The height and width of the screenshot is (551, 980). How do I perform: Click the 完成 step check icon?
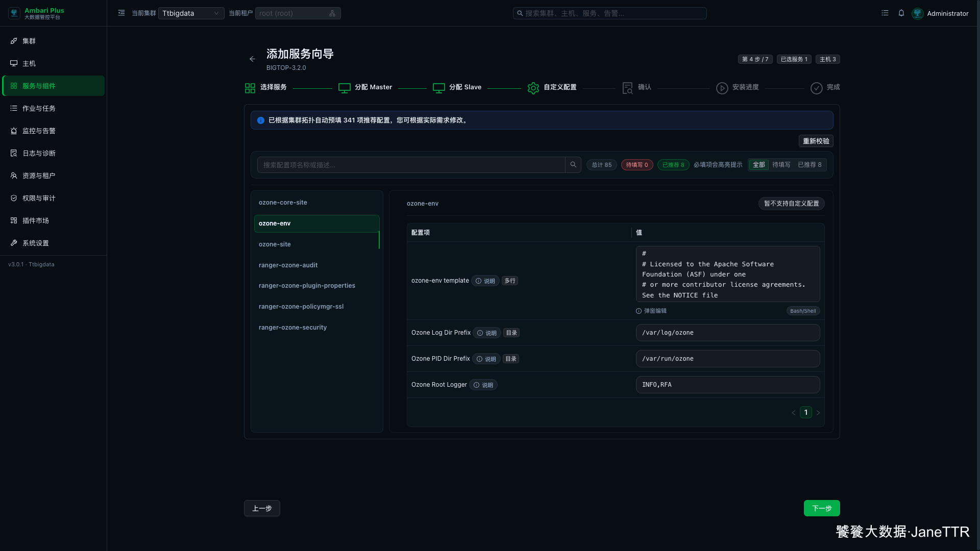pyautogui.click(x=817, y=88)
